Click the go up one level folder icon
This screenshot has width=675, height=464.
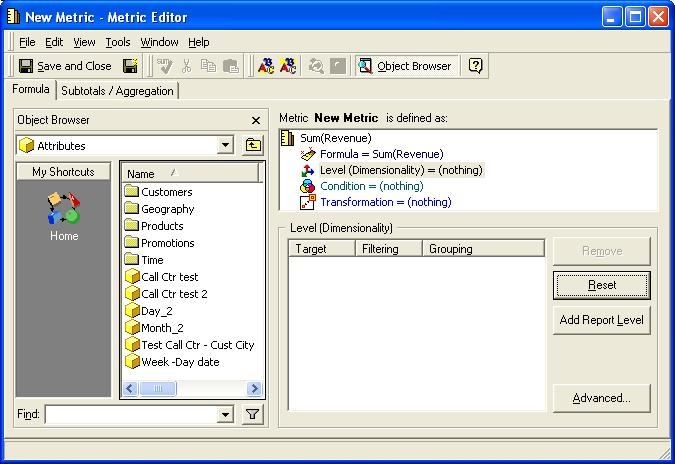coord(253,146)
